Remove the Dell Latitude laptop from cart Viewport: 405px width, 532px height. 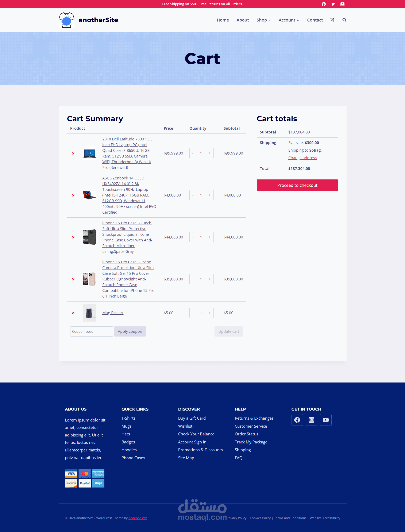point(73,154)
